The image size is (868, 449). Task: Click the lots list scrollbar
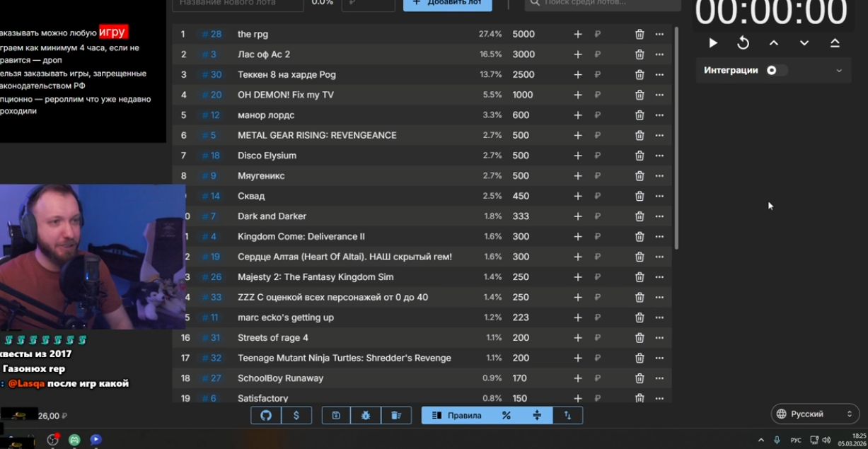click(x=676, y=138)
